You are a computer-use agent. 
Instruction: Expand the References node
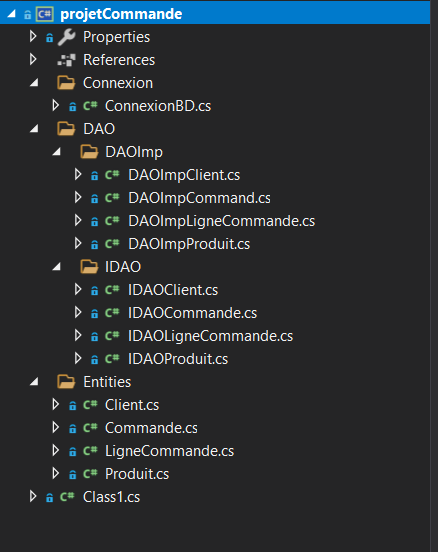click(33, 59)
